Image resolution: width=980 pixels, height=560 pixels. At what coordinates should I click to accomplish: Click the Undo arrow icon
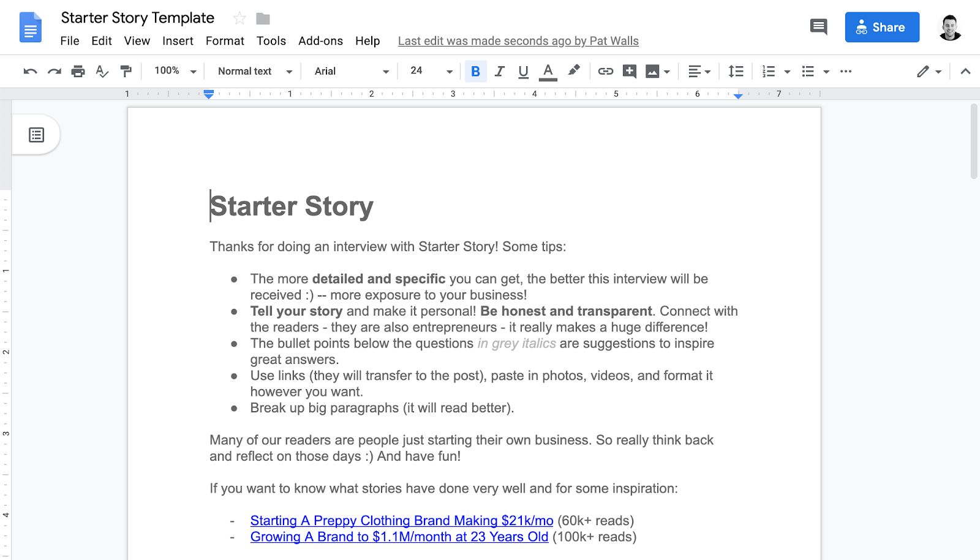pos(30,71)
